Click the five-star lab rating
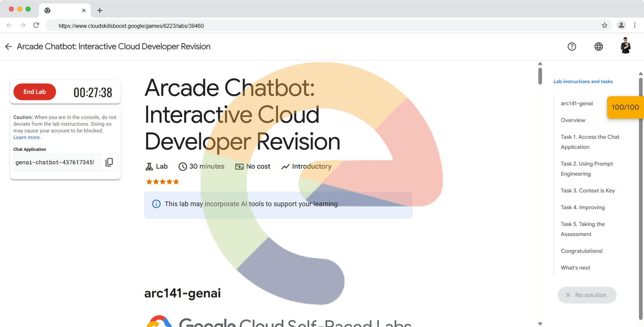This screenshot has height=327, width=644. tap(162, 182)
